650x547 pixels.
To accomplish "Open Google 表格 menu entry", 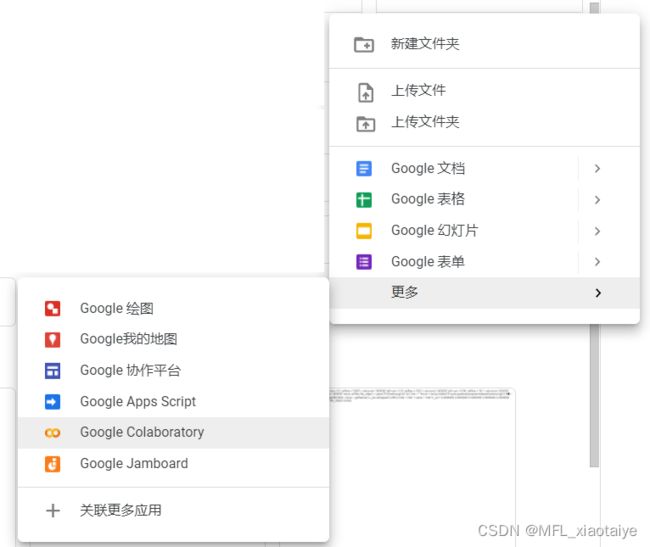I will click(x=485, y=200).
